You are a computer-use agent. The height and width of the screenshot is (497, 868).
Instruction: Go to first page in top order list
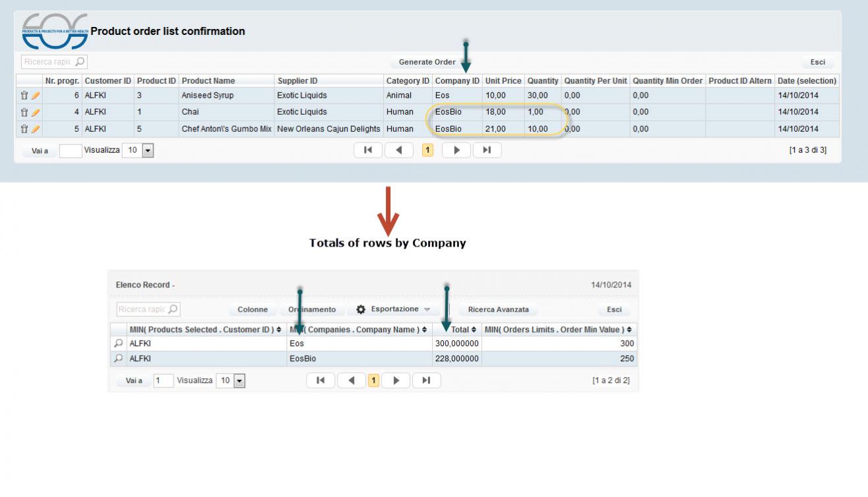coord(368,150)
